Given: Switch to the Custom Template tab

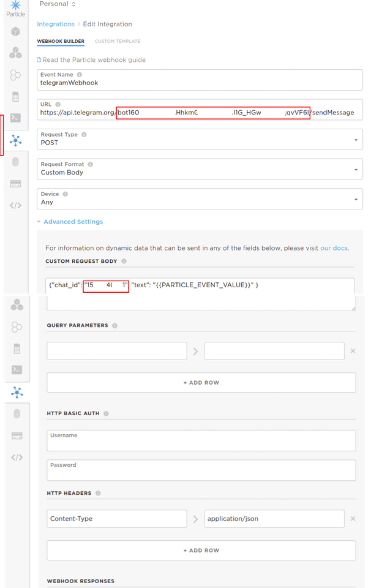Looking at the screenshot, I should [x=118, y=42].
